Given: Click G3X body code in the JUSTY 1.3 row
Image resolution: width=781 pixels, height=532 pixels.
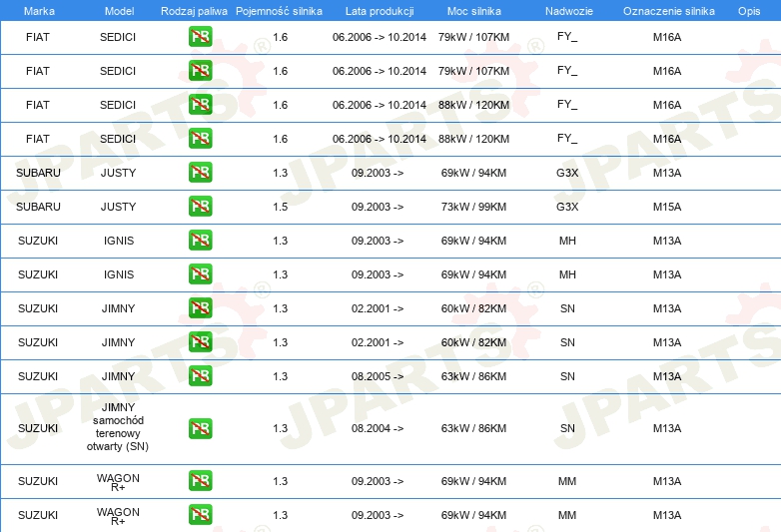Looking at the screenshot, I should click(567, 173).
